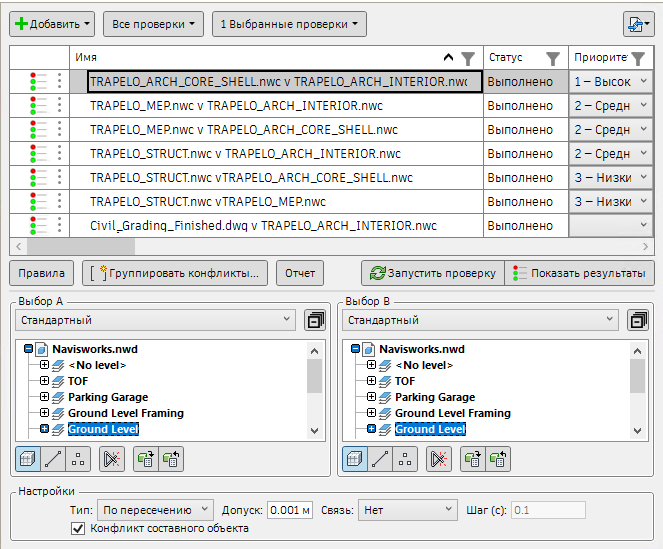Open the Правила rules button
The image size is (663, 549).
coord(41,273)
